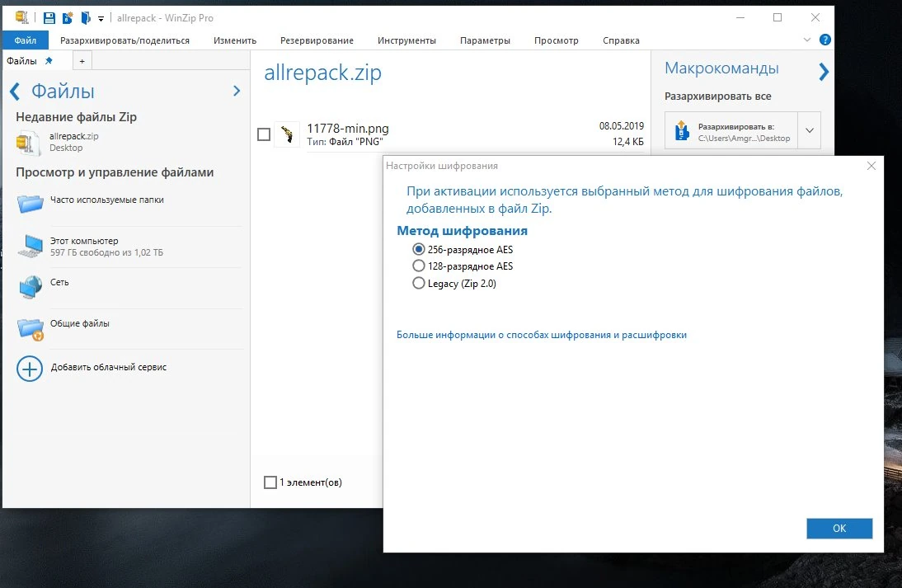Viewport: 902px width, 588px height.
Task: Open Общие файлы
Action: (x=79, y=323)
